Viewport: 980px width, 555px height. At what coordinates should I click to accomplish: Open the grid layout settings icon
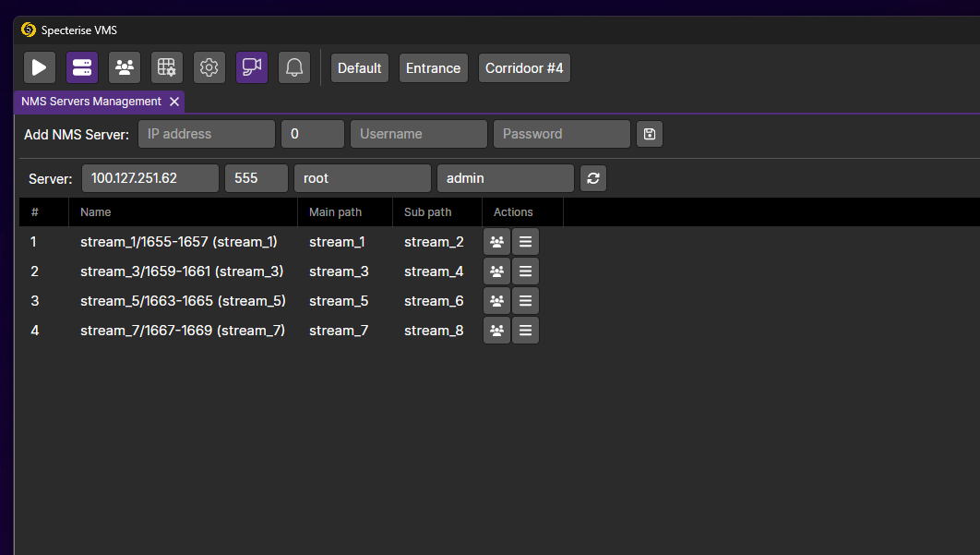coord(167,67)
